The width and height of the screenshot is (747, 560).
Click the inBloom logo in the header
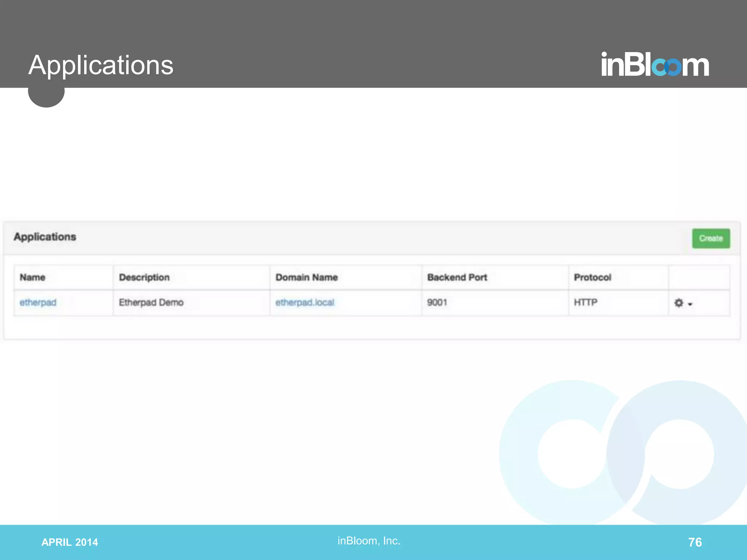tap(655, 64)
